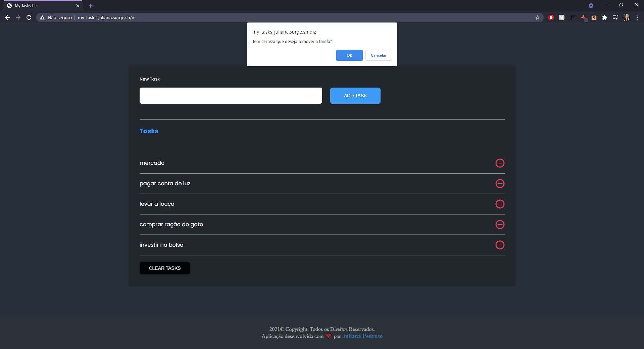Reload the current page
This screenshot has width=644, height=349.
click(x=29, y=17)
